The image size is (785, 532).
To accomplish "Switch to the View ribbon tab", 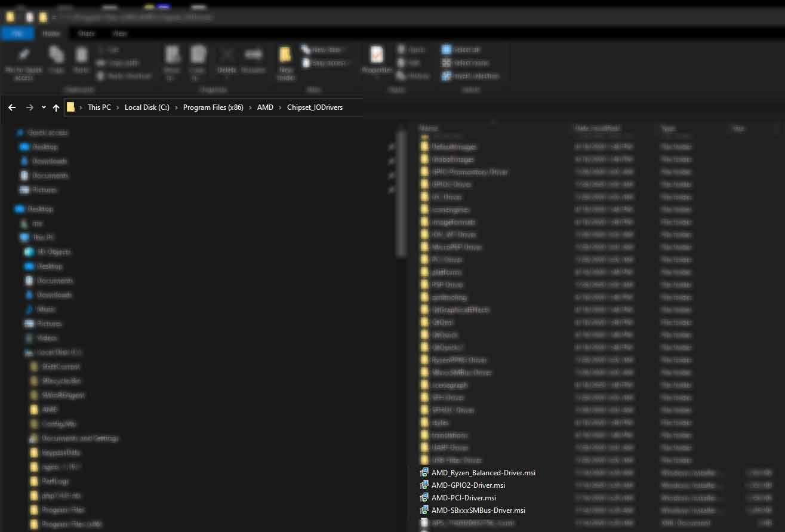I will 120,33.
